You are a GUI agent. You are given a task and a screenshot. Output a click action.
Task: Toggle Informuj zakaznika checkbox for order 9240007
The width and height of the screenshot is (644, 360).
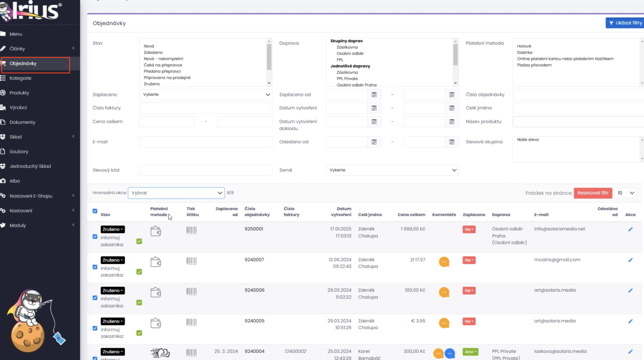tap(139, 272)
